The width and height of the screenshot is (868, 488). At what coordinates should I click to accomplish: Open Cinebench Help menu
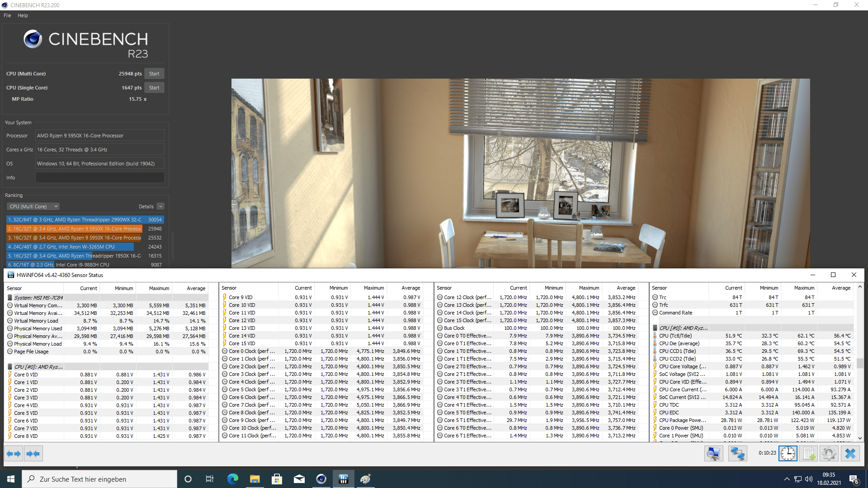pyautogui.click(x=23, y=15)
